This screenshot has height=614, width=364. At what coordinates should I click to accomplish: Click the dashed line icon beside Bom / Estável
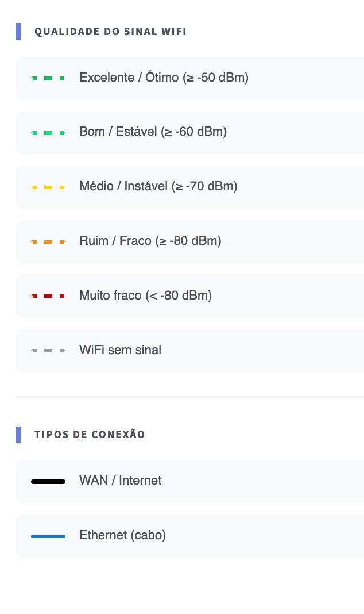click(48, 133)
